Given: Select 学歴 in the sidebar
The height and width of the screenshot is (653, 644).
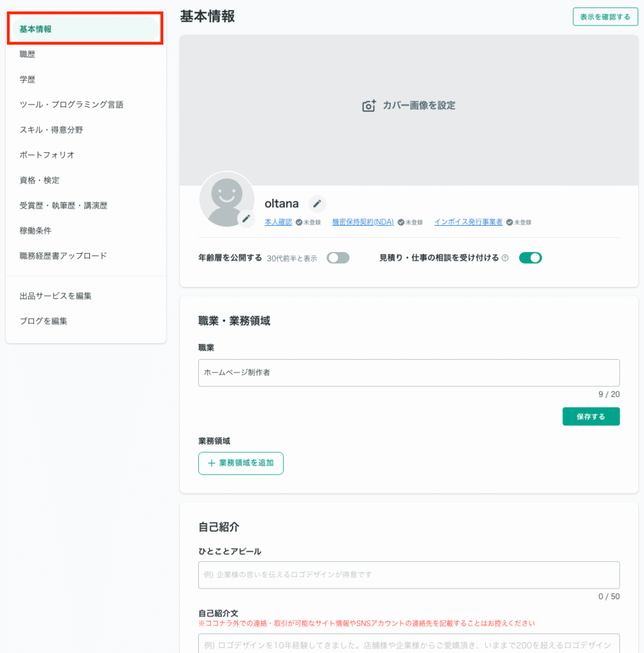Looking at the screenshot, I should coord(27,80).
